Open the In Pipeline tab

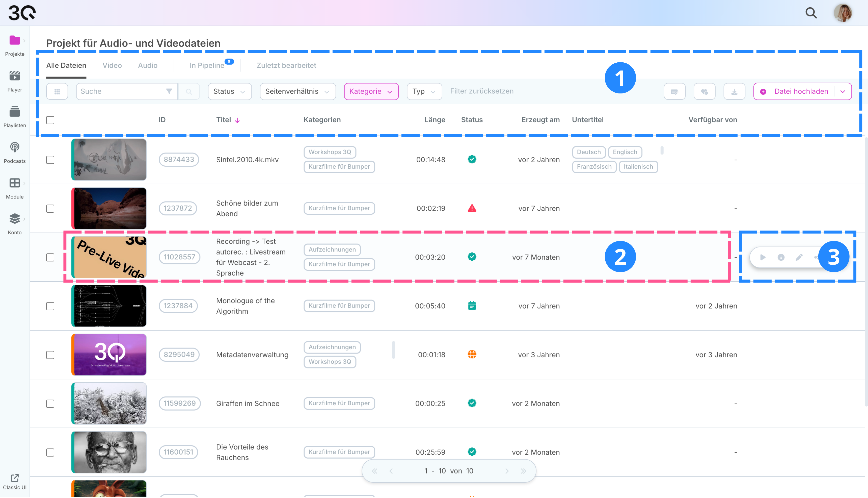point(207,65)
